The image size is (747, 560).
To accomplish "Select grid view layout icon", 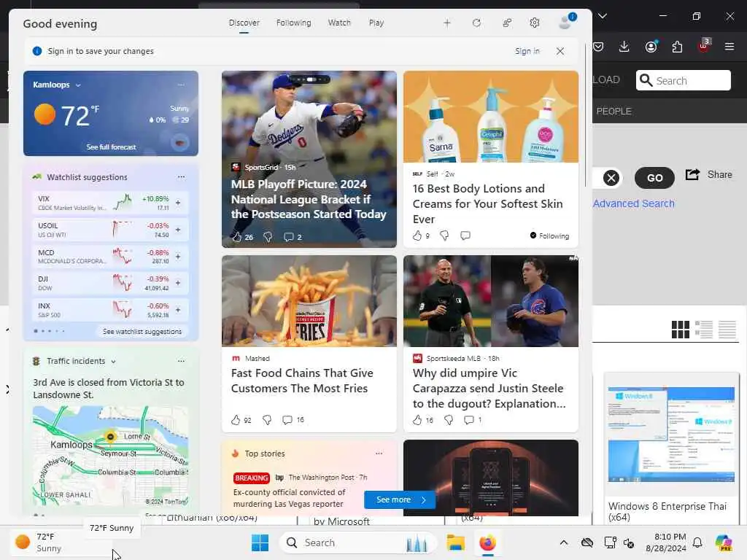I will pyautogui.click(x=681, y=329).
